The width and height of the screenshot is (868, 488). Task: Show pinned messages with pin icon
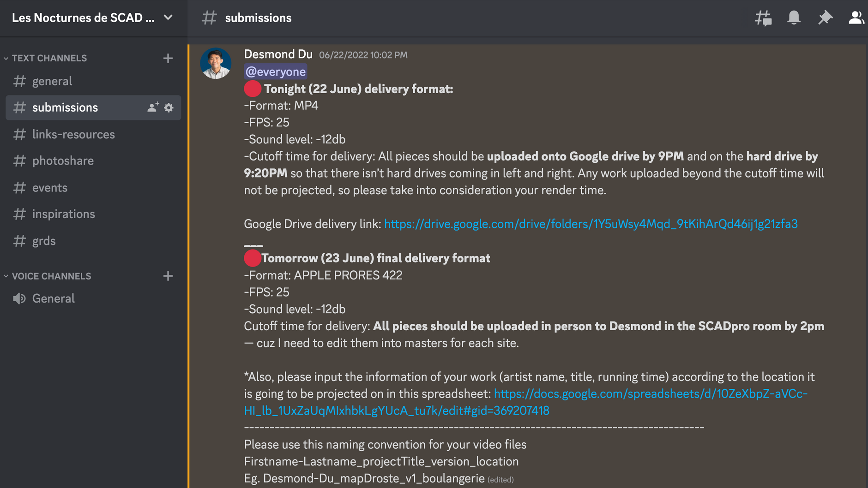tap(825, 18)
